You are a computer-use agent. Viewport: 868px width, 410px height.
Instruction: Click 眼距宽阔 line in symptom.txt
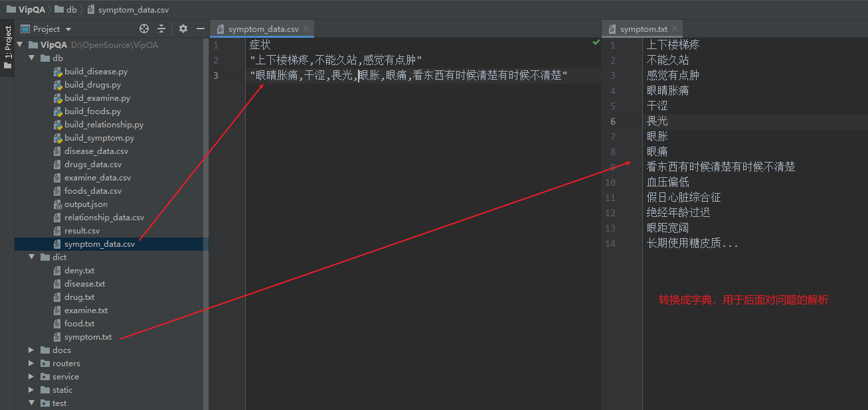click(667, 228)
